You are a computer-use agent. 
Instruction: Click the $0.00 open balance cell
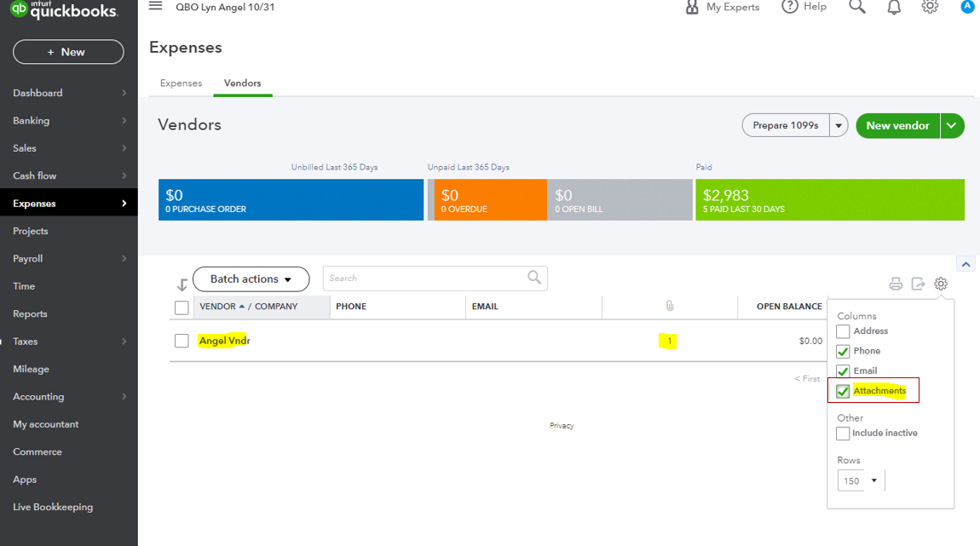(x=810, y=341)
